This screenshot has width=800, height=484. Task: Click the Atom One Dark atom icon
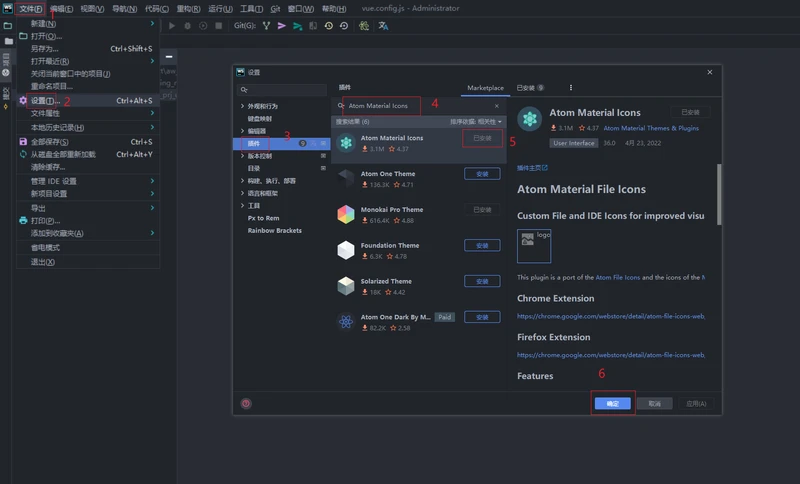346,322
